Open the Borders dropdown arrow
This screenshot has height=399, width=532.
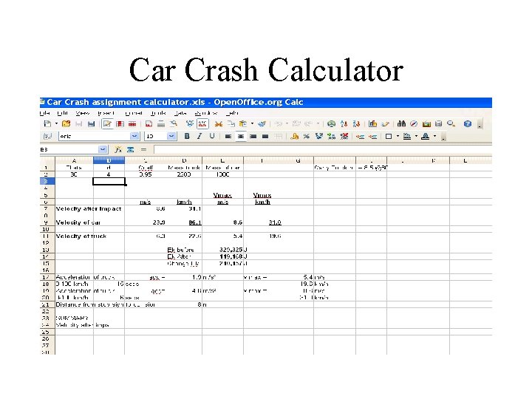398,137
